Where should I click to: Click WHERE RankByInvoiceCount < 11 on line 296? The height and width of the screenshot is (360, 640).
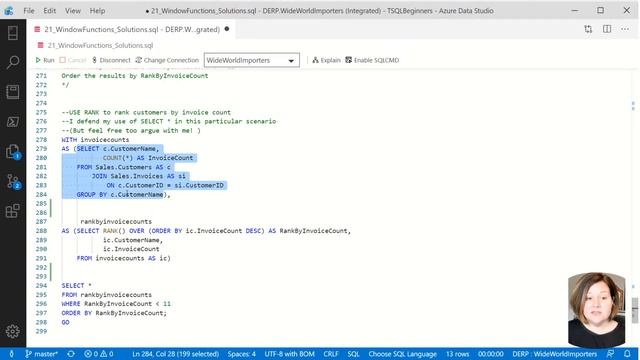pos(116,304)
